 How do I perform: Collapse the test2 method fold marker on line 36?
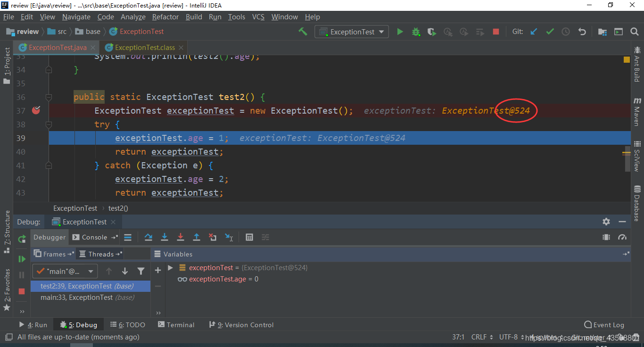pyautogui.click(x=49, y=97)
